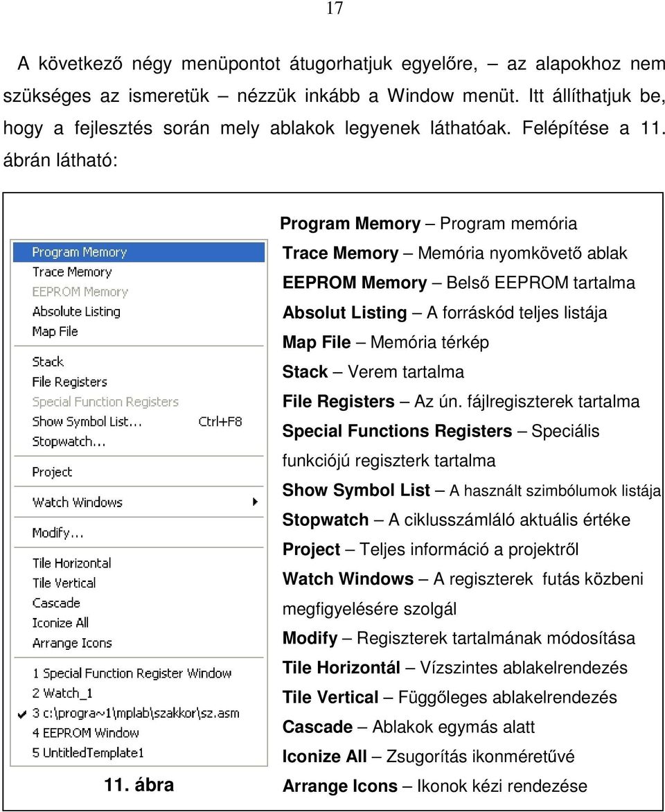Screen dimensions: 665x812
Task: Click 'Iconize All – Zsugorítás ikonméretűvé' line
Action: coord(428,757)
